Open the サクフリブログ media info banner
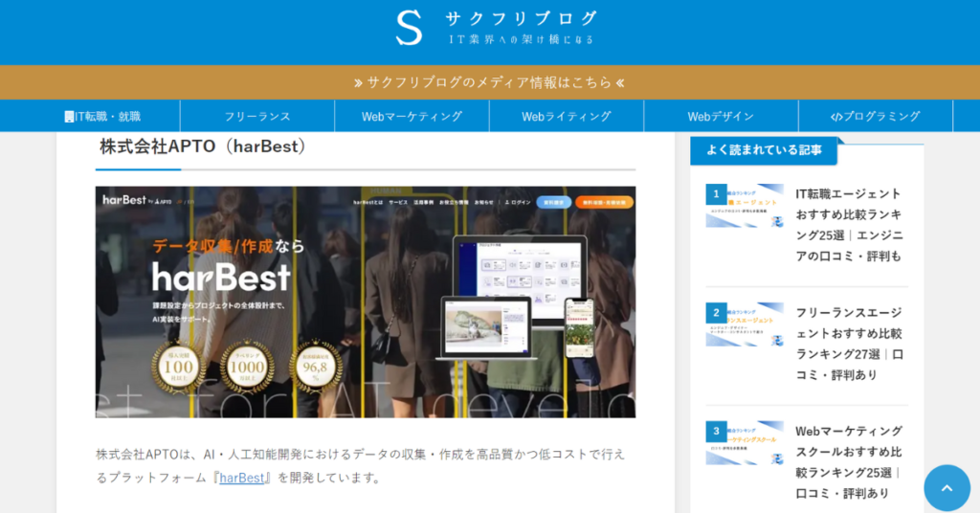The image size is (980, 513). click(489, 82)
